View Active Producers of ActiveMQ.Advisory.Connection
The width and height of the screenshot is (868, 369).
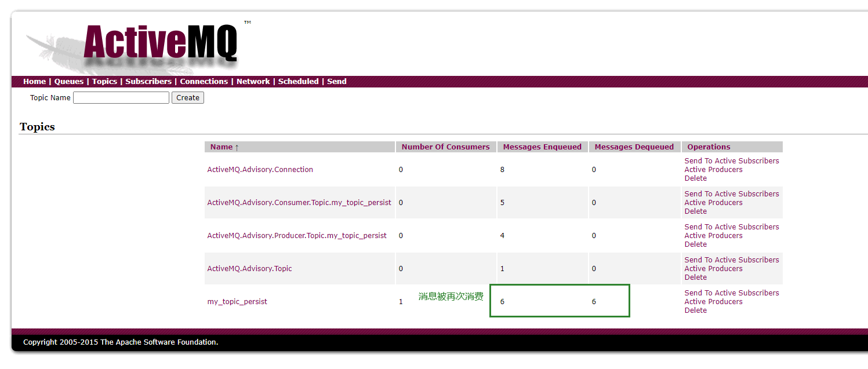coord(713,170)
